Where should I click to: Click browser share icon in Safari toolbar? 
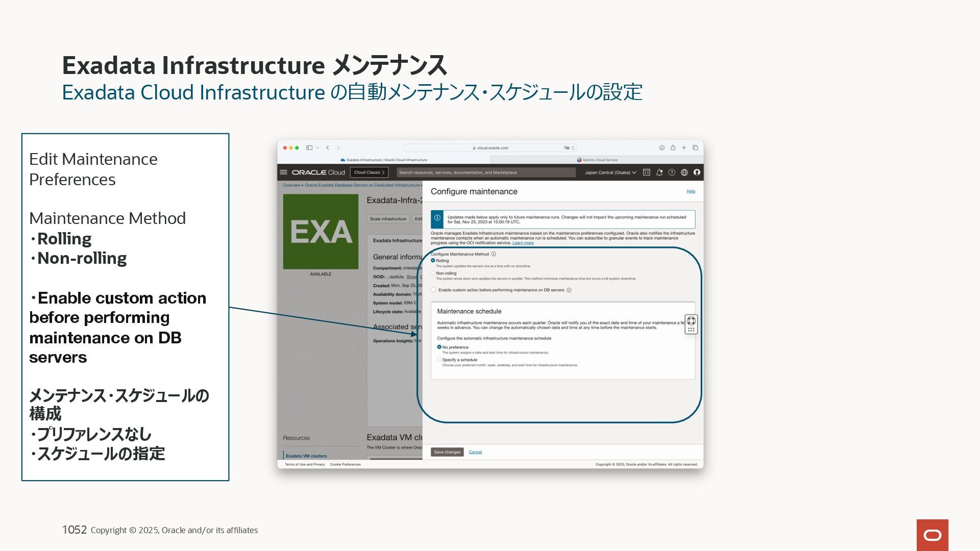click(x=673, y=148)
